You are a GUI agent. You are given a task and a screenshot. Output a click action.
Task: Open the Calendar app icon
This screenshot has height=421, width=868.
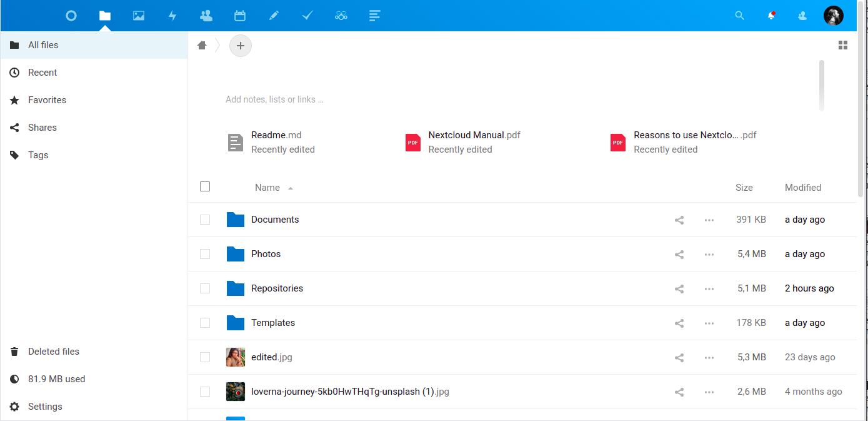[240, 16]
